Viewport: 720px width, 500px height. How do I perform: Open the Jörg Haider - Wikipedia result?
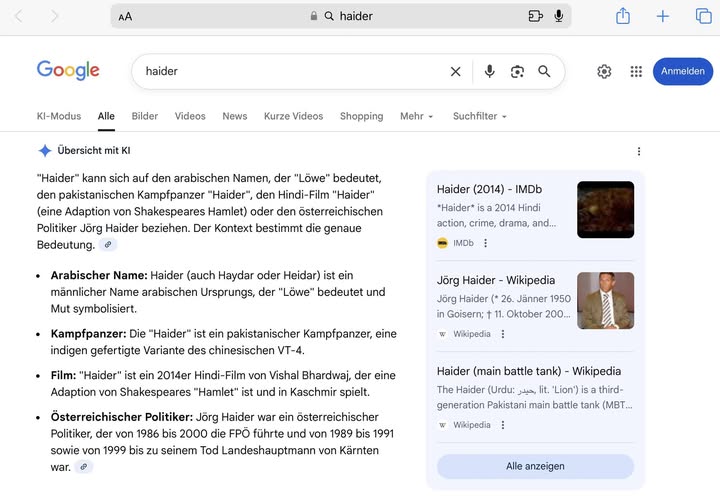click(x=495, y=280)
